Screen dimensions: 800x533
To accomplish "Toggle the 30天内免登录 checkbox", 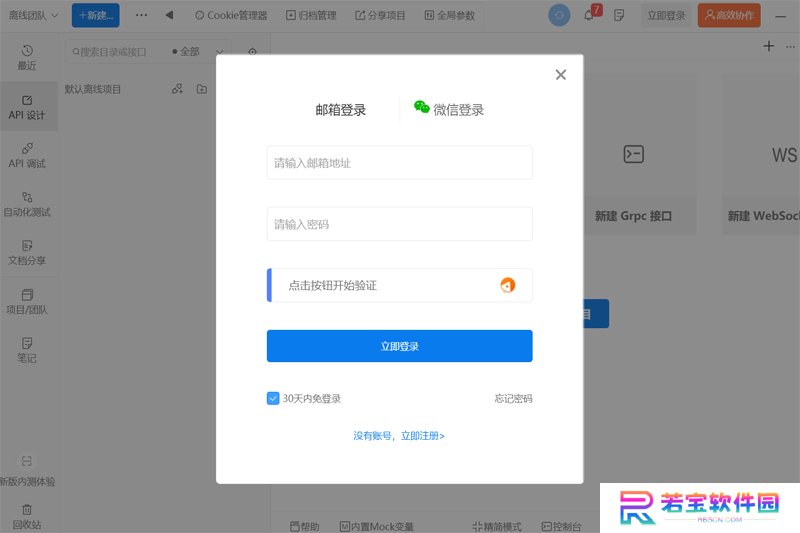I will tap(273, 398).
